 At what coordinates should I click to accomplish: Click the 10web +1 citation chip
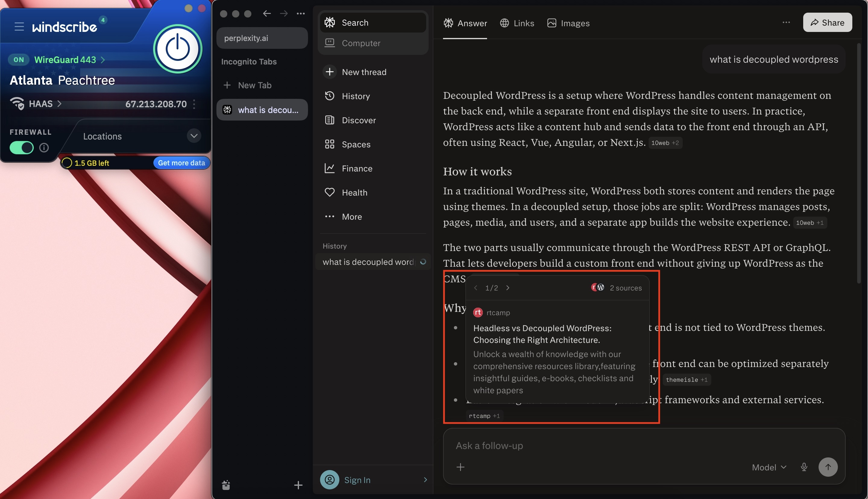coord(810,223)
